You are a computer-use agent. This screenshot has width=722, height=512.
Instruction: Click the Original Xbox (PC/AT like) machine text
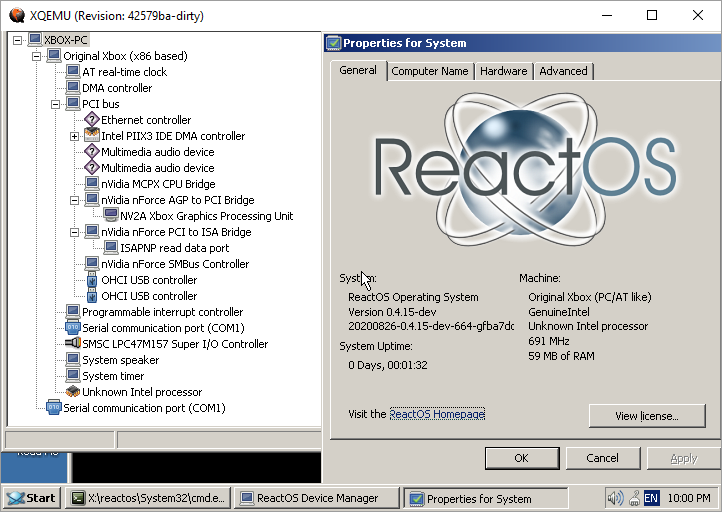[590, 297]
